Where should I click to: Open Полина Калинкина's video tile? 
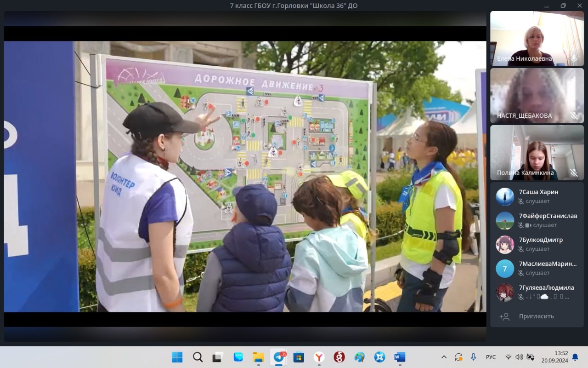(x=537, y=153)
